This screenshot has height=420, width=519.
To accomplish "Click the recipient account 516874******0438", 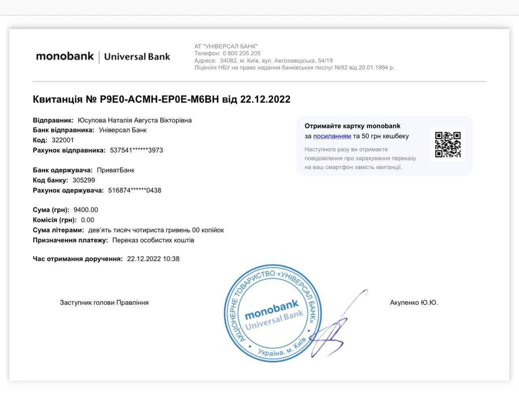I will [x=135, y=190].
